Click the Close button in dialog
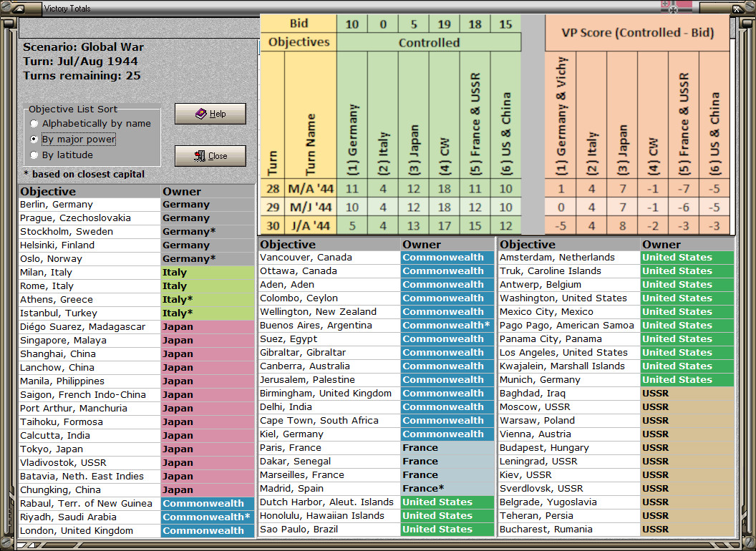The width and height of the screenshot is (756, 551). (210, 156)
